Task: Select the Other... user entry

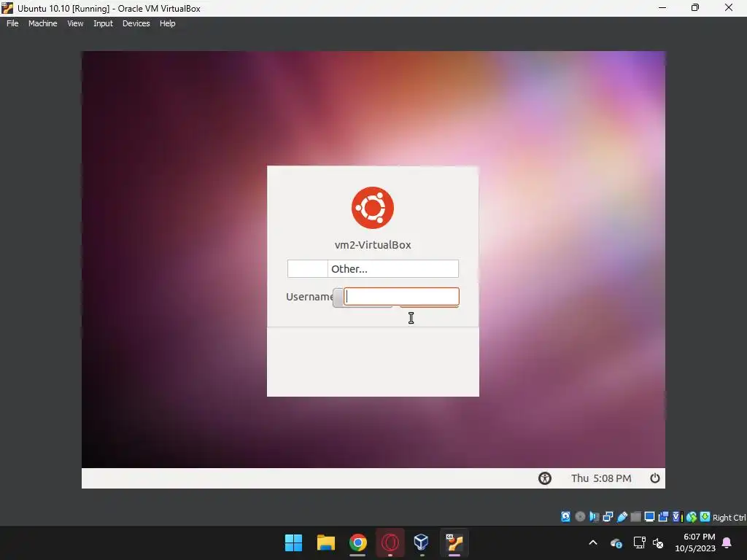Action: tap(373, 268)
